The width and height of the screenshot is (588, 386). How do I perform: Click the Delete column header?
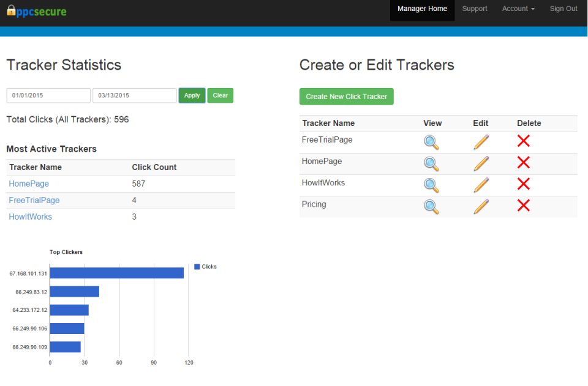[x=529, y=123]
